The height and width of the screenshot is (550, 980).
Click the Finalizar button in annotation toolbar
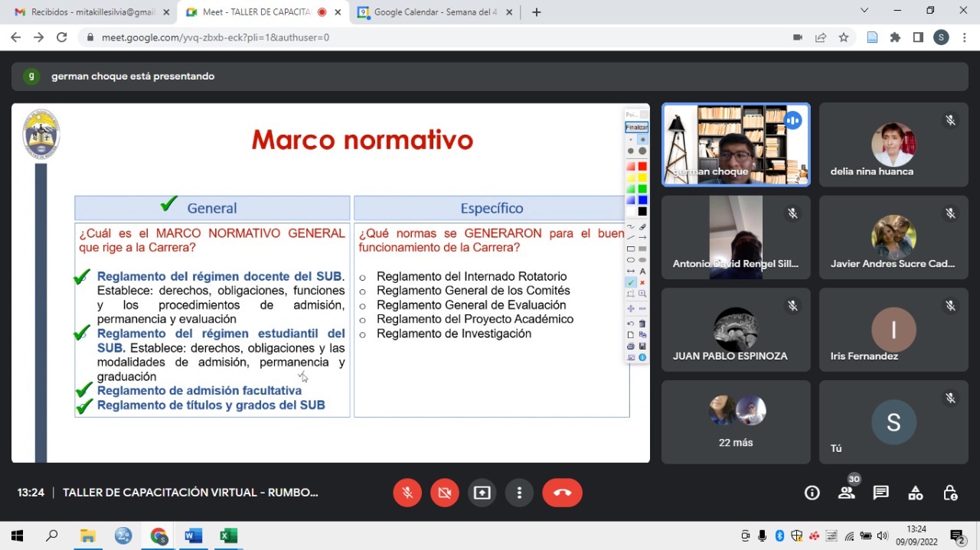pos(636,128)
